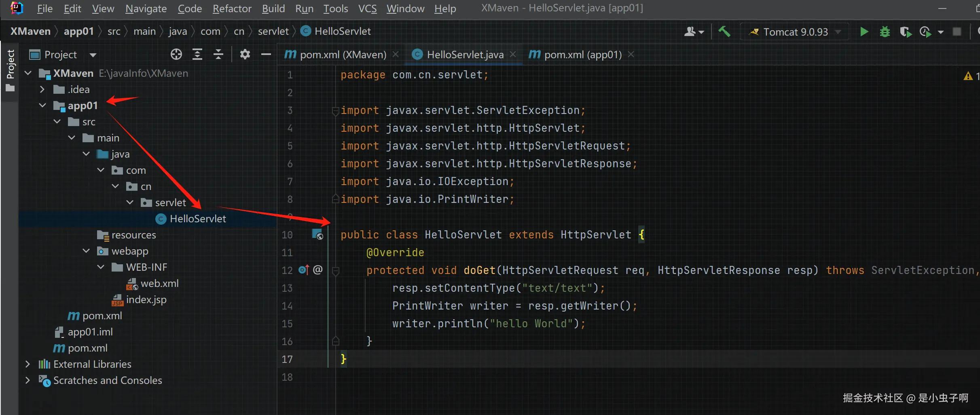Click Expand All in Project panel
This screenshot has height=415, width=980.
(197, 54)
